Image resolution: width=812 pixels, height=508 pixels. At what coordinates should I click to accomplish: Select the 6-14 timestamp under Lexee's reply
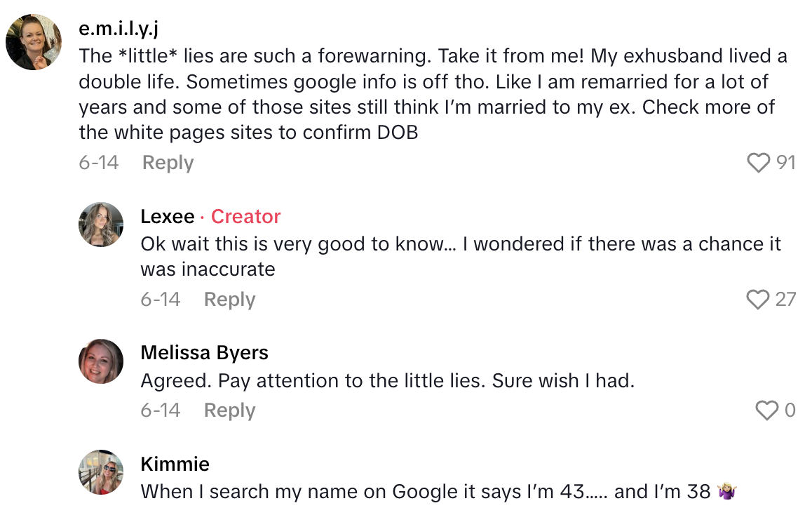tap(161, 300)
